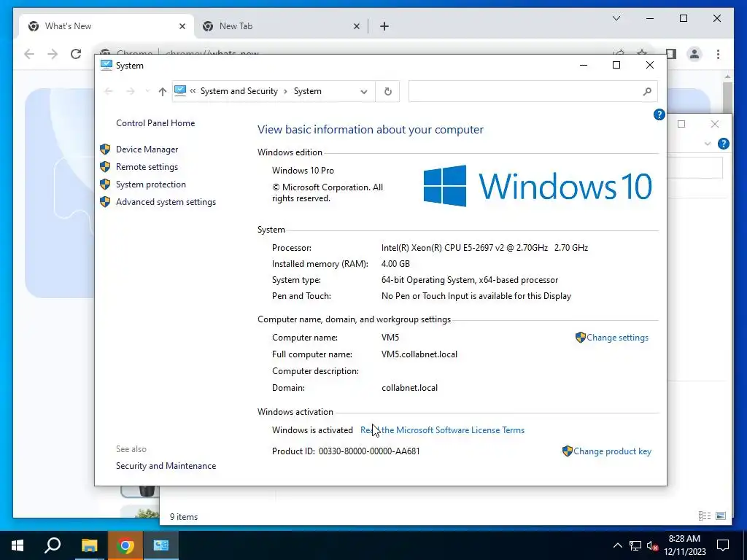Expand the breadcrumb double-chevron

(x=193, y=91)
